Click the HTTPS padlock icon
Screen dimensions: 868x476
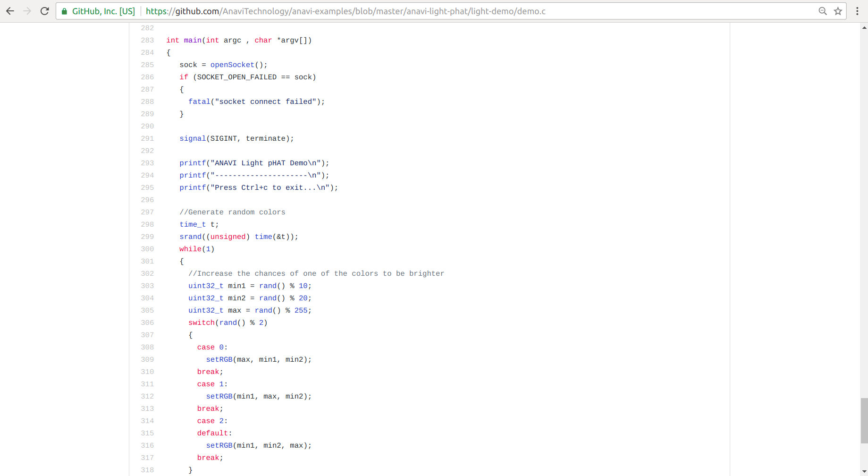point(64,11)
